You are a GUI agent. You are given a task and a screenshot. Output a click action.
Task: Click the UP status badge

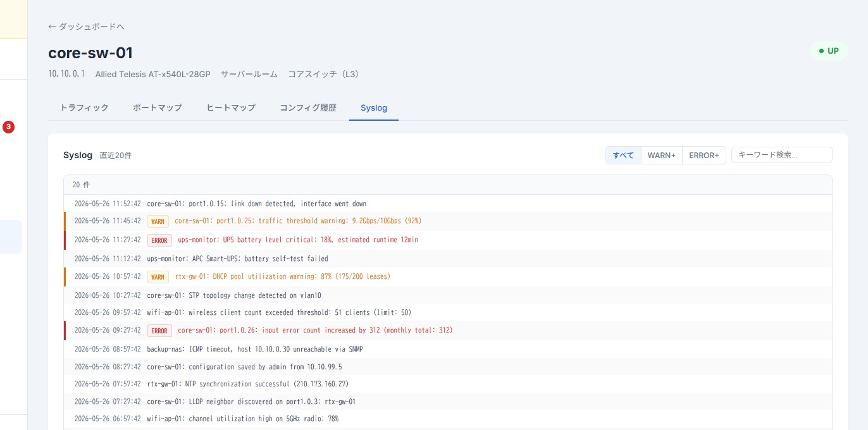829,51
